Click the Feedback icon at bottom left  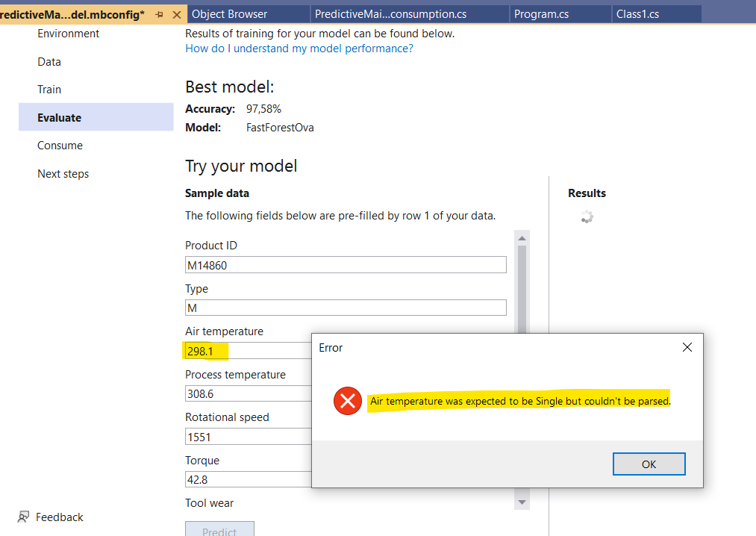23,517
